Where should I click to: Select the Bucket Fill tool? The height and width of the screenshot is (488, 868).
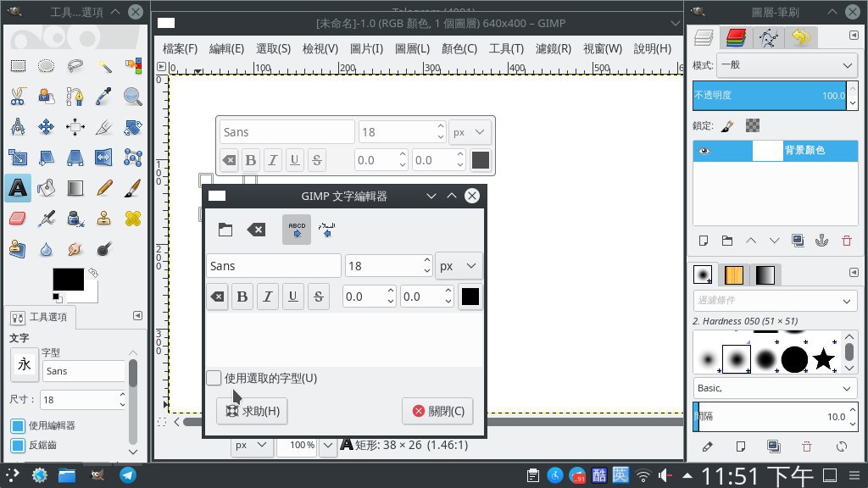pyautogui.click(x=46, y=188)
